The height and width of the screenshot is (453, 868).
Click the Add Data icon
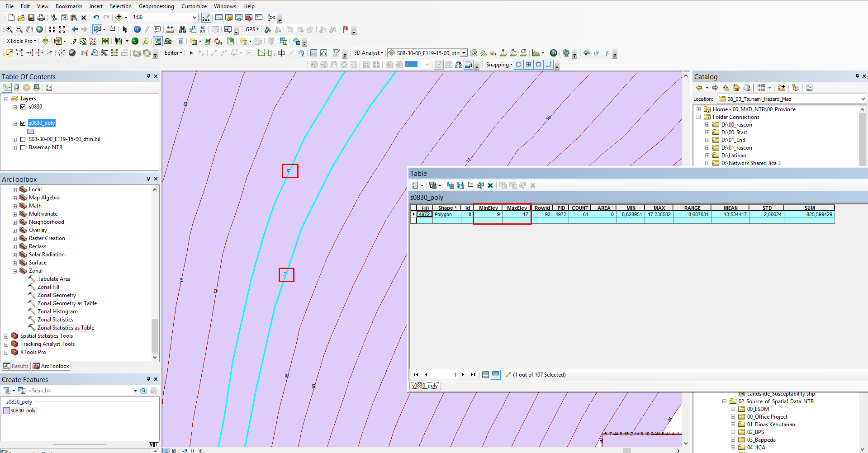coord(119,18)
